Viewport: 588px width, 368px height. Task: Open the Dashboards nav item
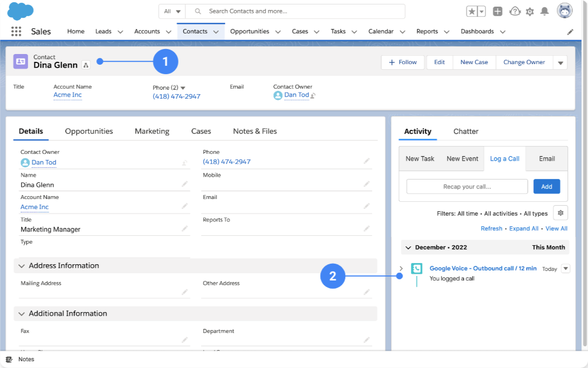tap(477, 32)
